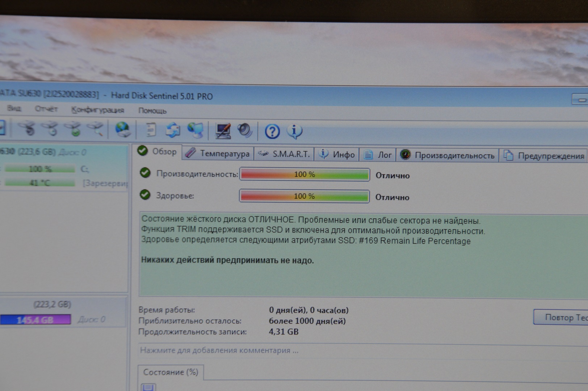
Task: Click the Здоровье 100 % health bar
Action: [x=304, y=196]
